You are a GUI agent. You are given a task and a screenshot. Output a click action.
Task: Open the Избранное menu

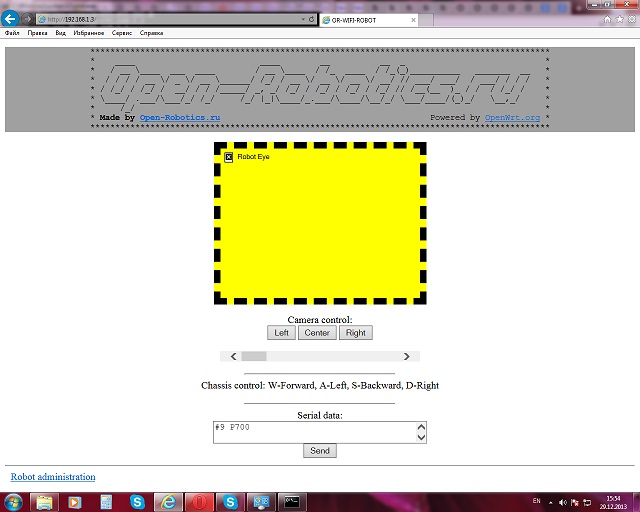(x=89, y=33)
